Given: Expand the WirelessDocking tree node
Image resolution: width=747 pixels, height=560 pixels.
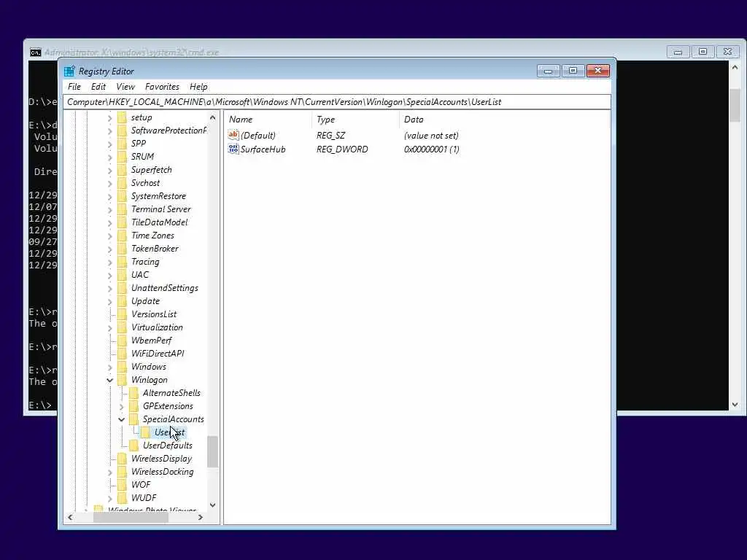Looking at the screenshot, I should pos(110,472).
